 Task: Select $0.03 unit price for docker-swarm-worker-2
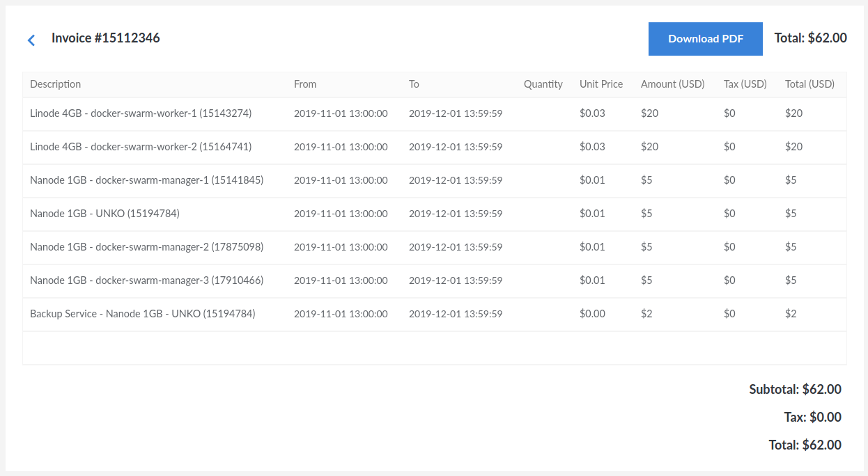tap(592, 147)
